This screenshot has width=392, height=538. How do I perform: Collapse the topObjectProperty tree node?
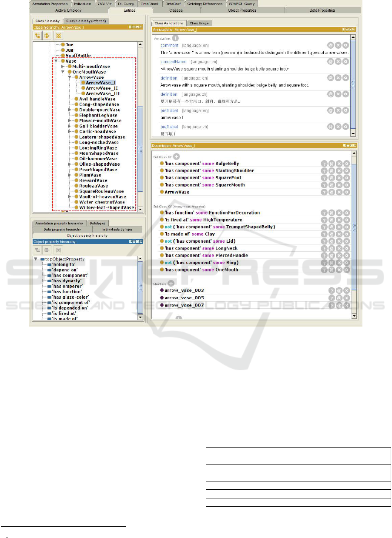pos(36,259)
